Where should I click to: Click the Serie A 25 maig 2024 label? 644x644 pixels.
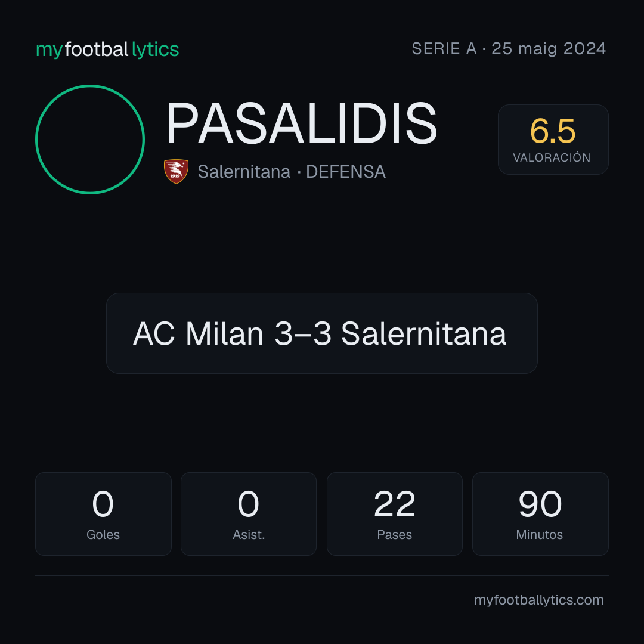[509, 48]
